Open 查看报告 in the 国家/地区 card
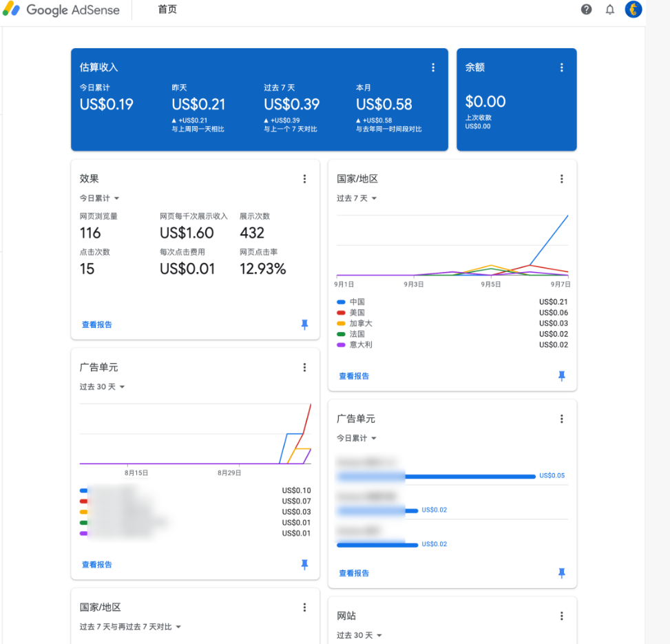The width and height of the screenshot is (670, 644). click(x=354, y=376)
